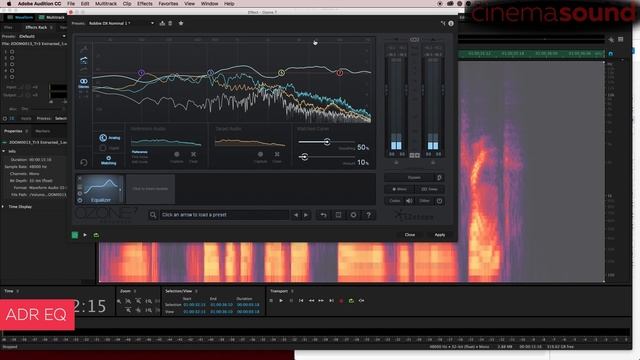Load next preset with right arrow

tap(306, 215)
